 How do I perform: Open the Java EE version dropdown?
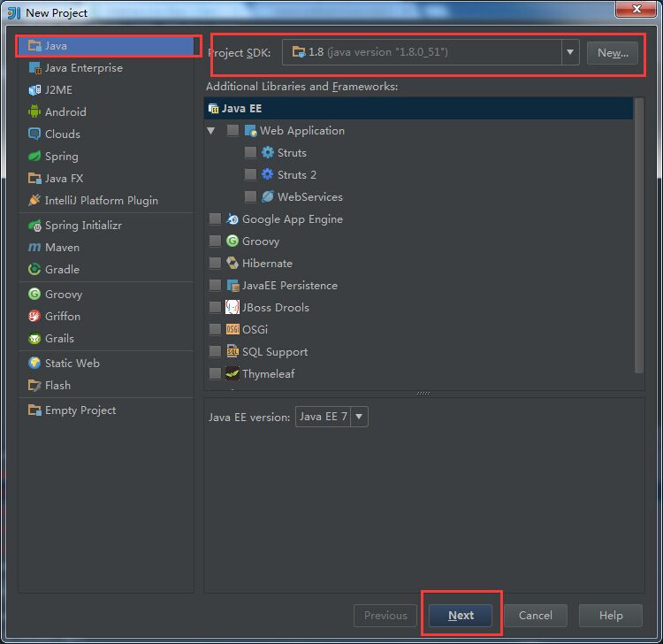pyautogui.click(x=359, y=417)
